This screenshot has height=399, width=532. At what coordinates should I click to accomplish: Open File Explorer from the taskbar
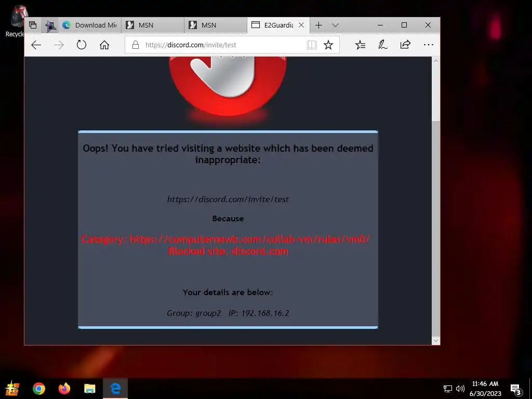89,389
